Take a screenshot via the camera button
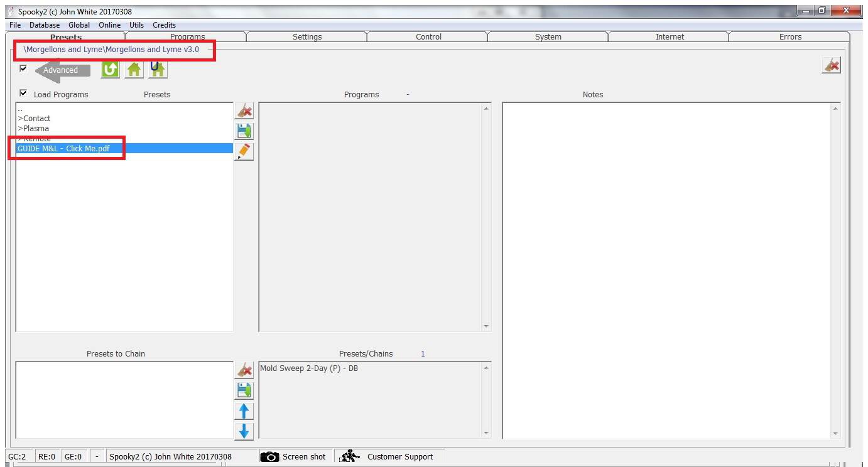This screenshot has width=868, height=467. [294, 457]
